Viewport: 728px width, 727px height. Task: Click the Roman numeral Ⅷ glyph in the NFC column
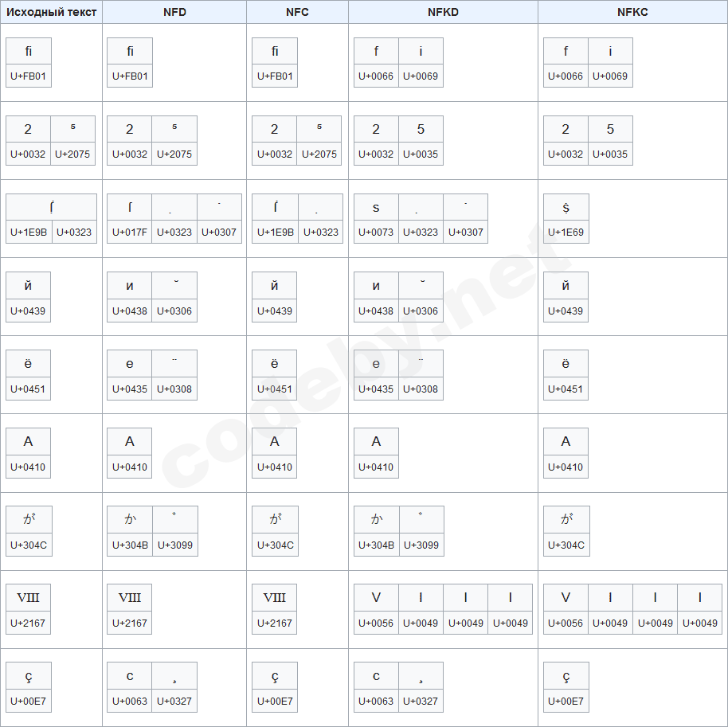tap(275, 598)
